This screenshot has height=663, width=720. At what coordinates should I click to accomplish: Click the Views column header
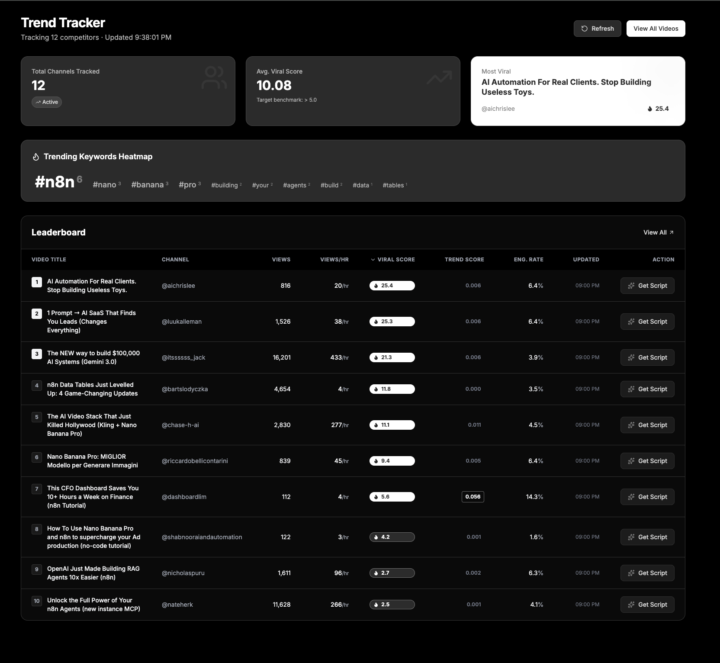[x=281, y=259]
